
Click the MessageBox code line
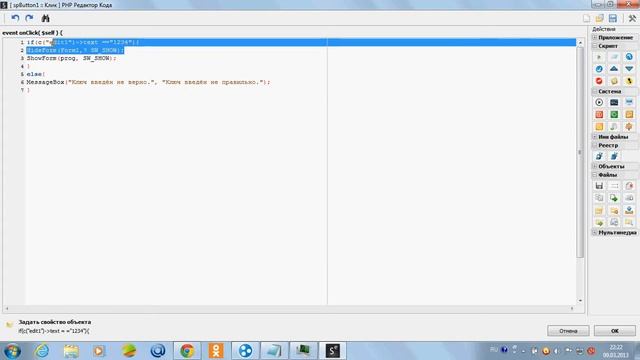point(148,82)
